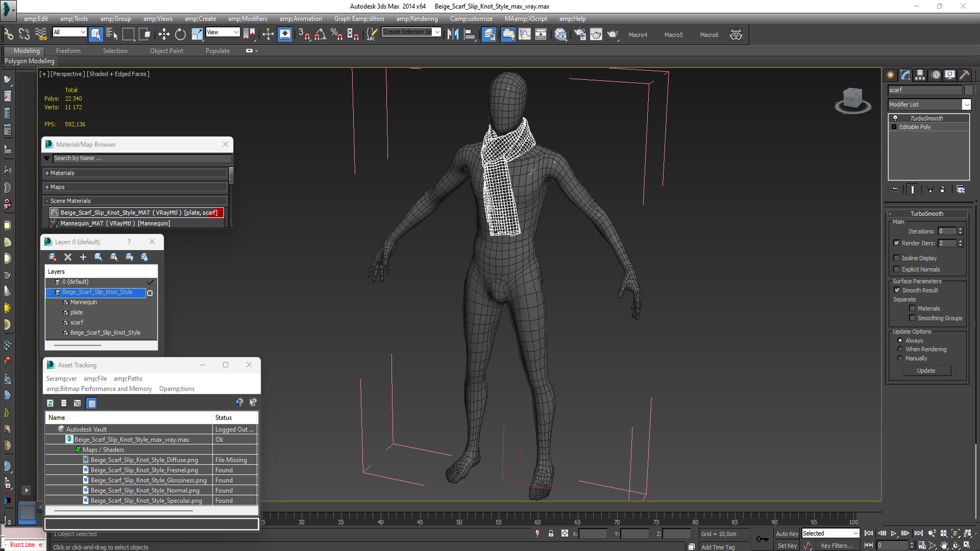Select the scarf object in Layers list
980x551 pixels.
(77, 322)
